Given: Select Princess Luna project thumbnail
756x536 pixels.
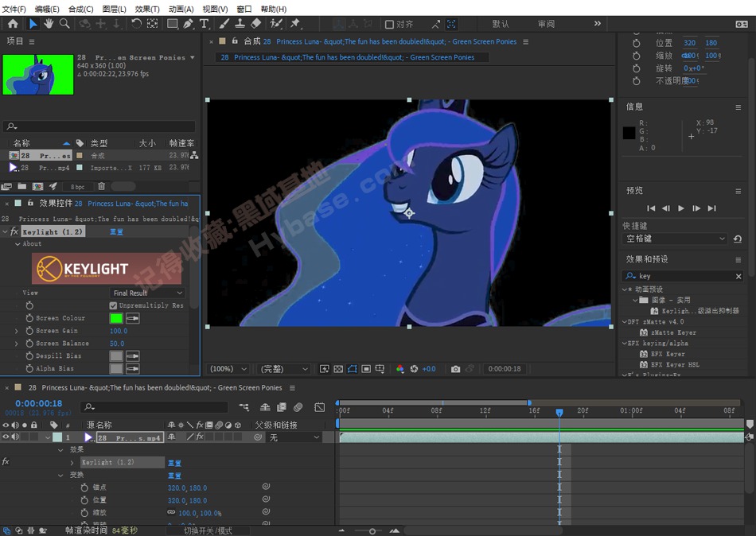Looking at the screenshot, I should pyautogui.click(x=38, y=75).
